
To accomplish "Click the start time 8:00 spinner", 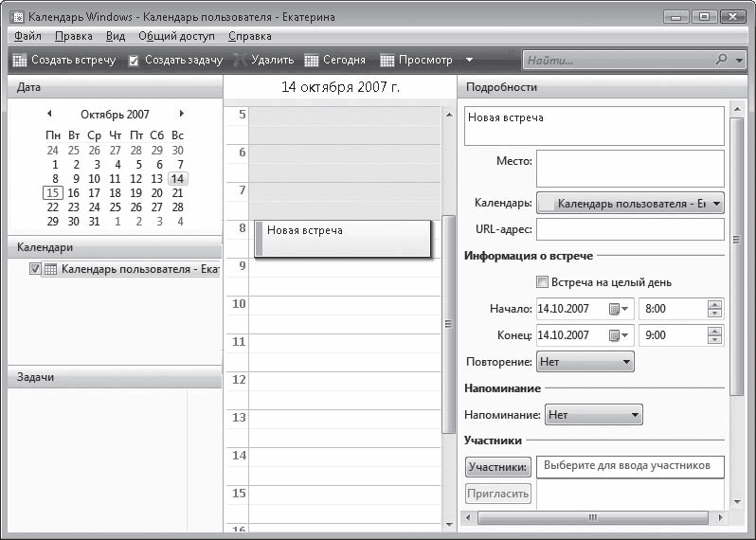I will click(x=714, y=309).
